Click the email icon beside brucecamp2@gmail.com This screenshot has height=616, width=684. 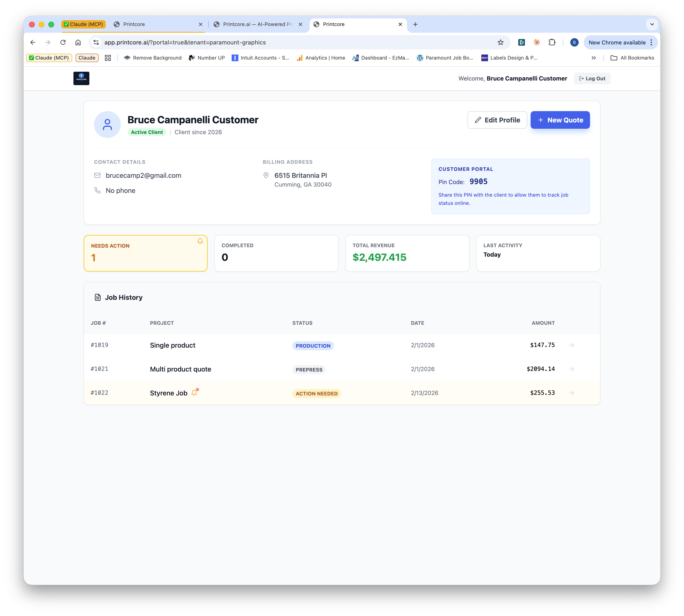pos(98,175)
